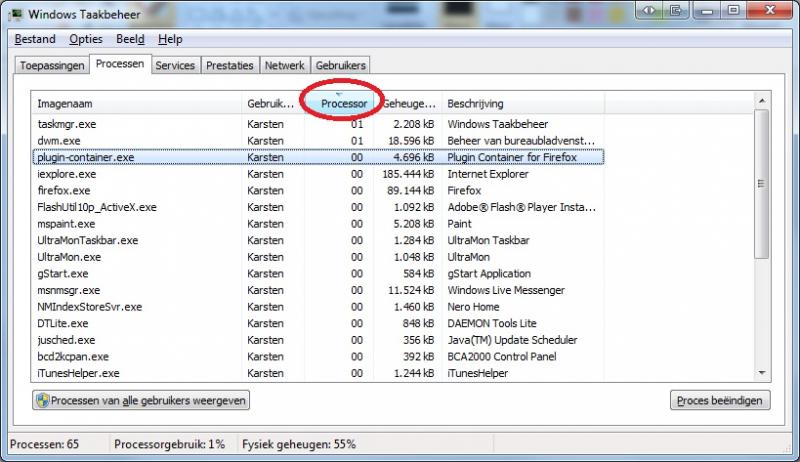
Task: Click the Fysiek geheugen: 55% status entry
Action: [298, 444]
